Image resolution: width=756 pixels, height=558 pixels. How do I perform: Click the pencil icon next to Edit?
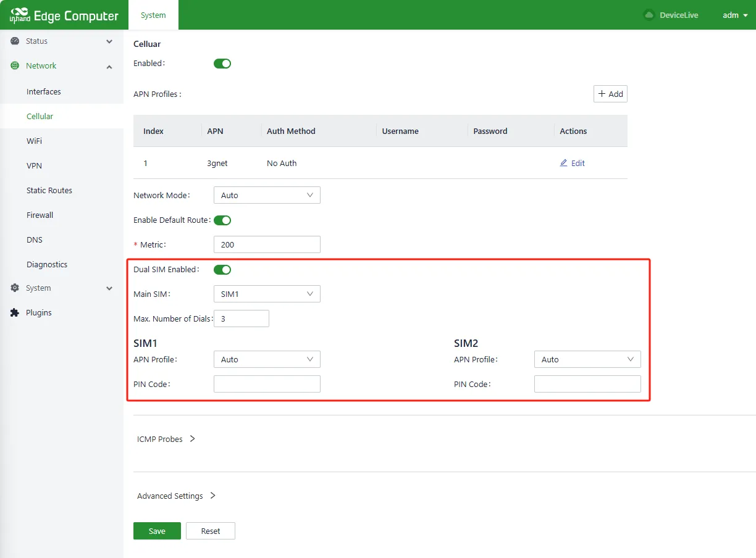563,163
